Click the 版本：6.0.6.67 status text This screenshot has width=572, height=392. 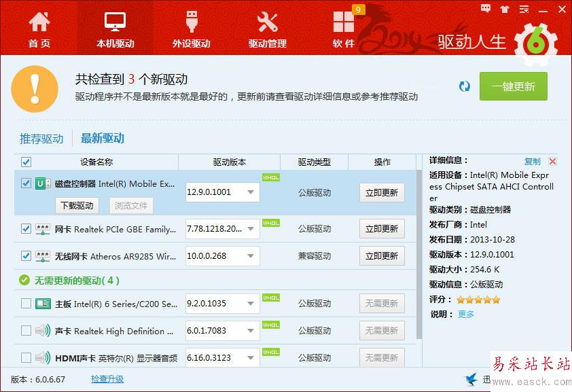[38, 380]
